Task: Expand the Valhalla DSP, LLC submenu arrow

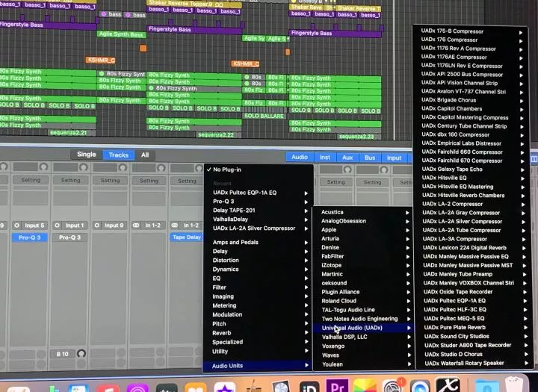Action: [x=409, y=337]
